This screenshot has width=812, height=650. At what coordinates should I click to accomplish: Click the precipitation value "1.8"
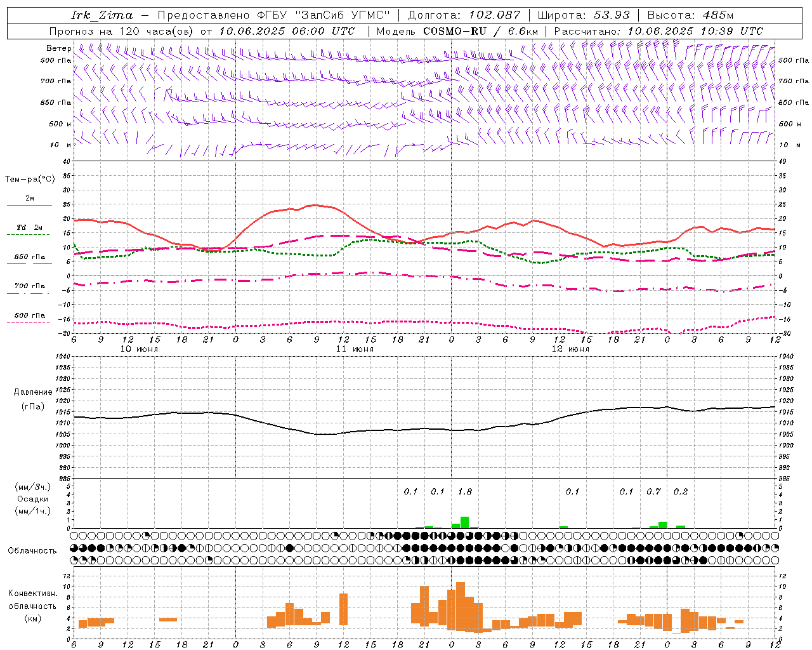click(x=465, y=491)
